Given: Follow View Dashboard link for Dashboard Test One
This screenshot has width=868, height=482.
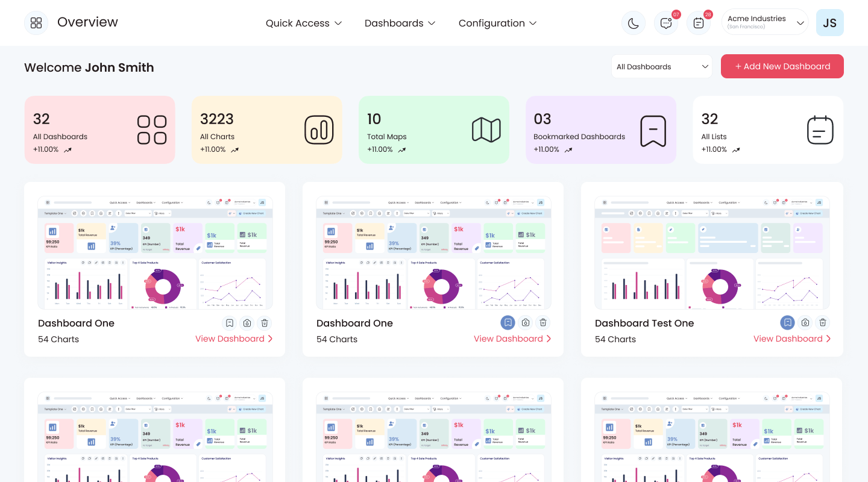Looking at the screenshot, I should (792, 339).
